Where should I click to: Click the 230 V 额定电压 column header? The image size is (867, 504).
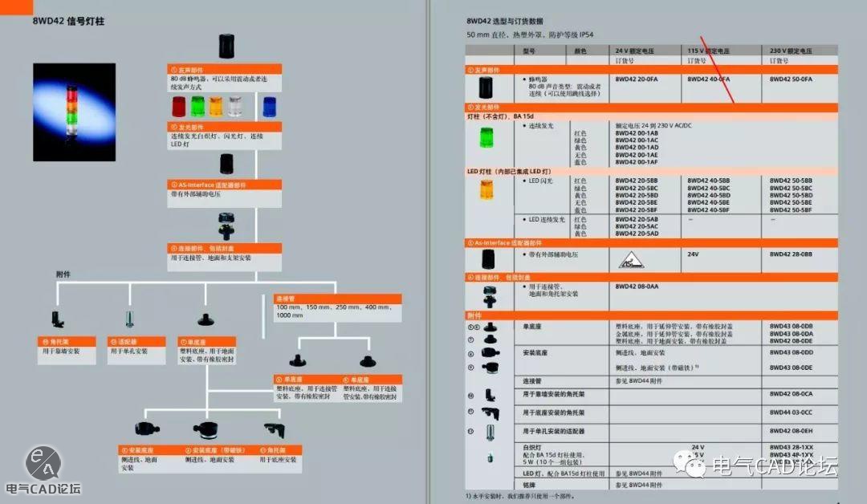click(x=791, y=51)
